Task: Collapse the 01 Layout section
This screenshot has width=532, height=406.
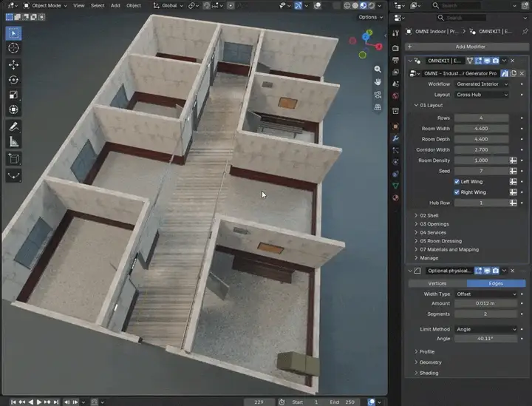Action: tap(428, 105)
